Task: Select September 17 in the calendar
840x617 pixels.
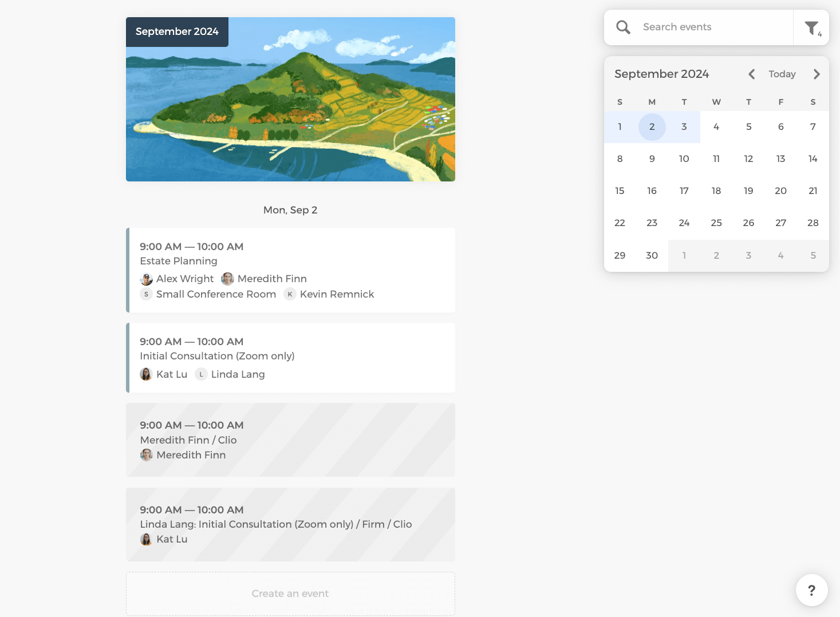Action: (684, 191)
